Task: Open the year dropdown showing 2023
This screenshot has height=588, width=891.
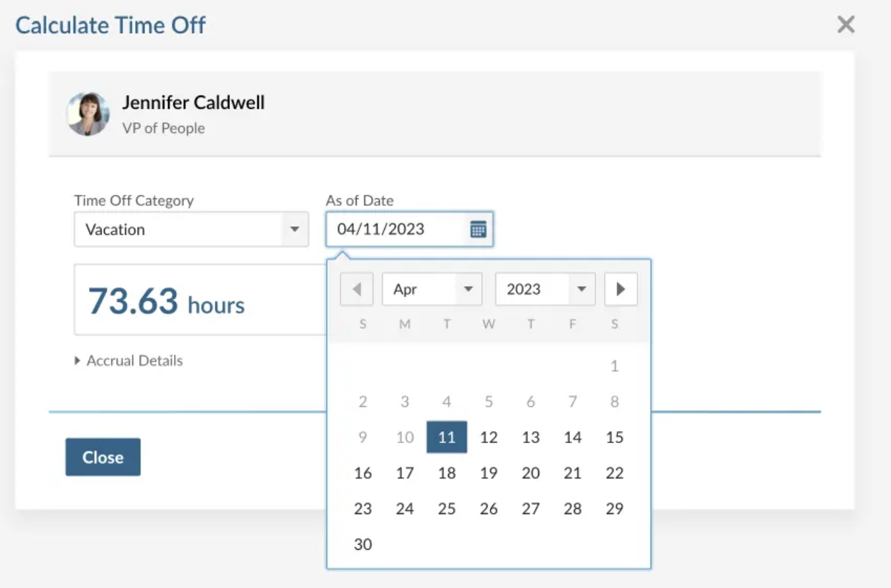Action: (544, 289)
